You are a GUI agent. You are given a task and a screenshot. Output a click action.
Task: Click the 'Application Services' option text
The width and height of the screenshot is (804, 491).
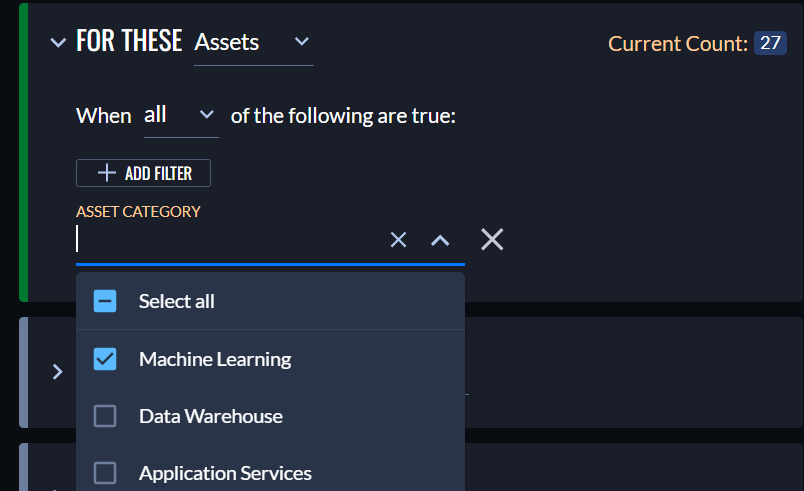pyautogui.click(x=225, y=473)
